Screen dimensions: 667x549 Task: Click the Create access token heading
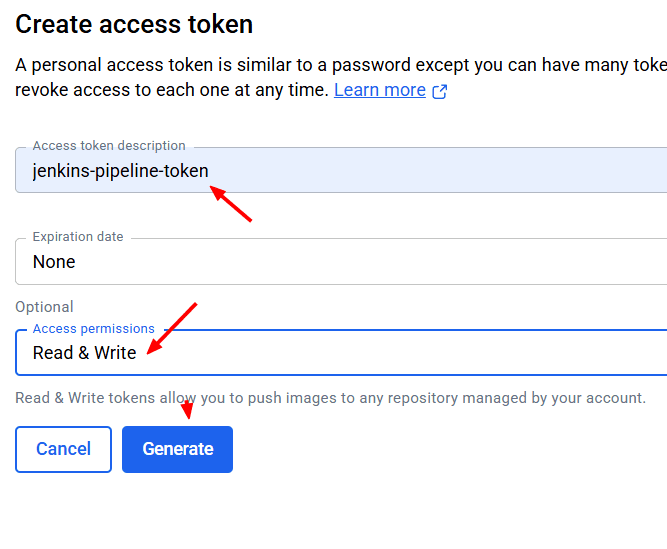coord(134,24)
